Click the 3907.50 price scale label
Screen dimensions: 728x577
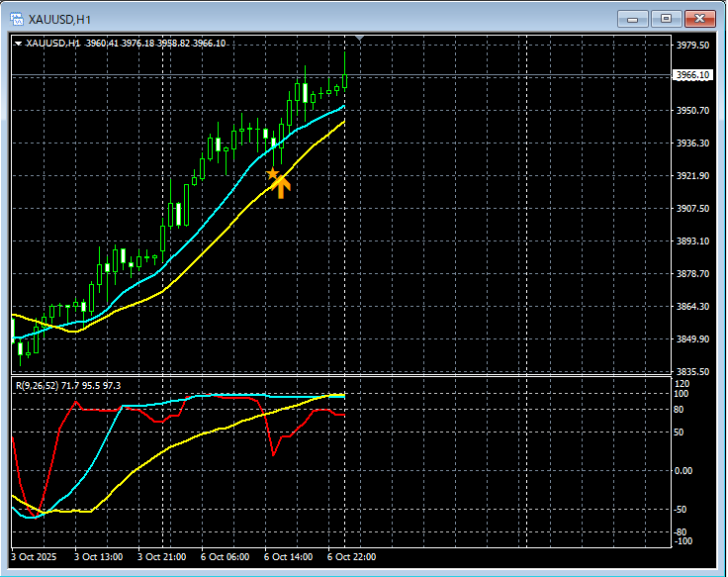click(x=692, y=209)
